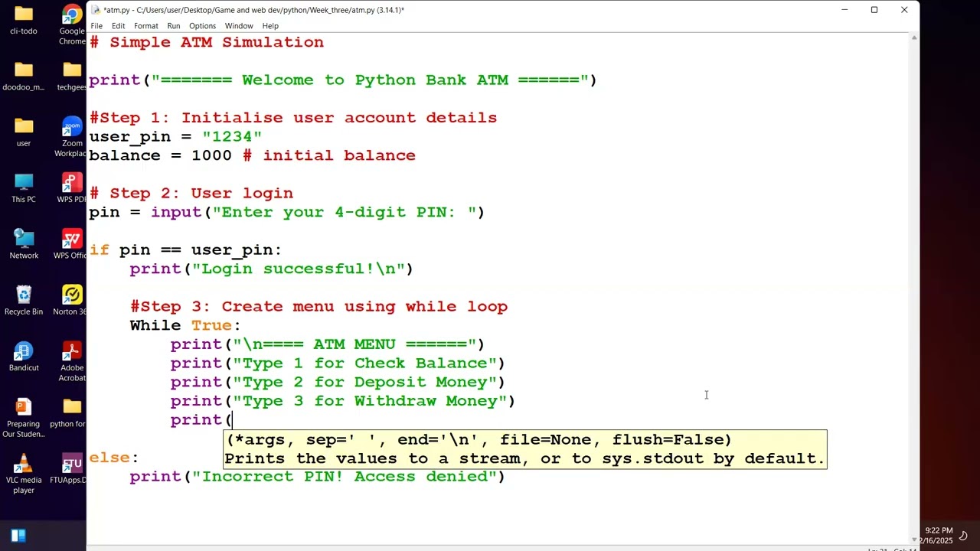Image resolution: width=980 pixels, height=551 pixels.
Task: Launch VLC media player desktop icon
Action: click(x=24, y=474)
